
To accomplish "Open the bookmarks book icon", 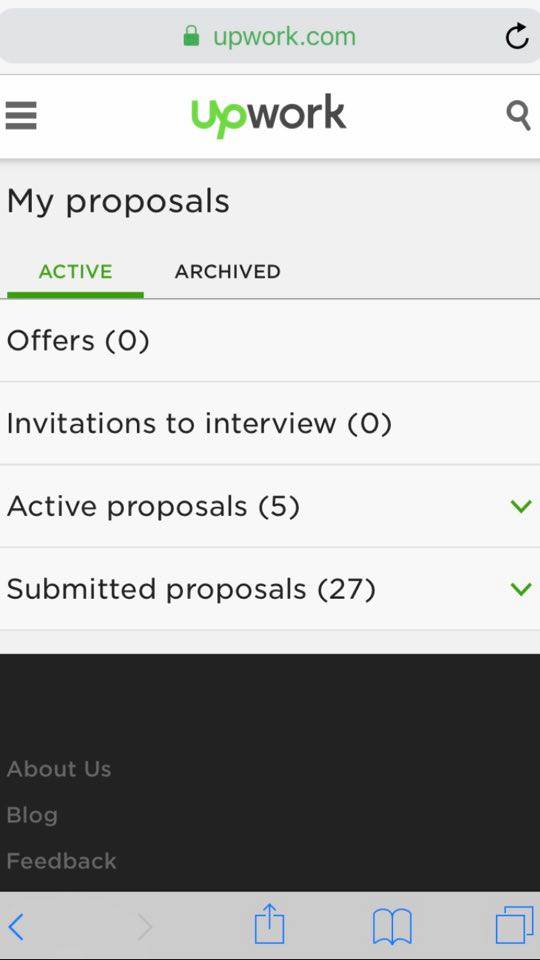I will pos(392,926).
